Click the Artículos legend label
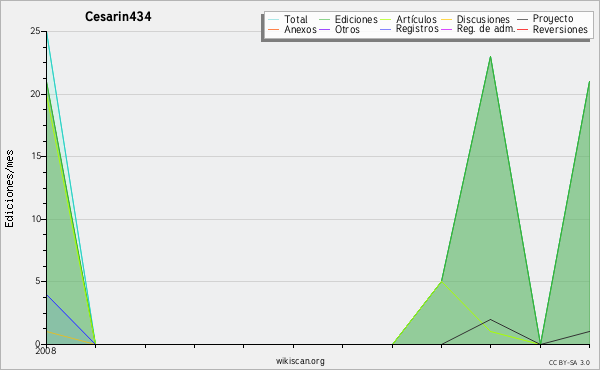The width and height of the screenshot is (600, 370). pyautogui.click(x=416, y=20)
